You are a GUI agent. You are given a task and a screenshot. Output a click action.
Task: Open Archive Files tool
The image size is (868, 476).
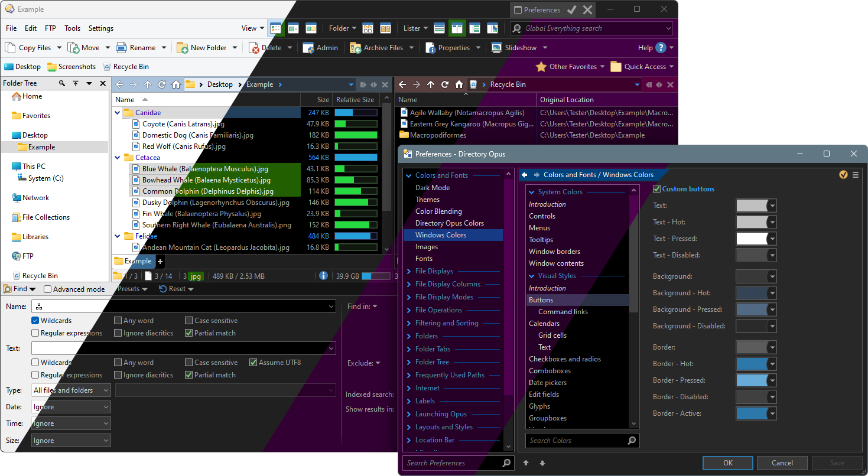(x=356, y=48)
